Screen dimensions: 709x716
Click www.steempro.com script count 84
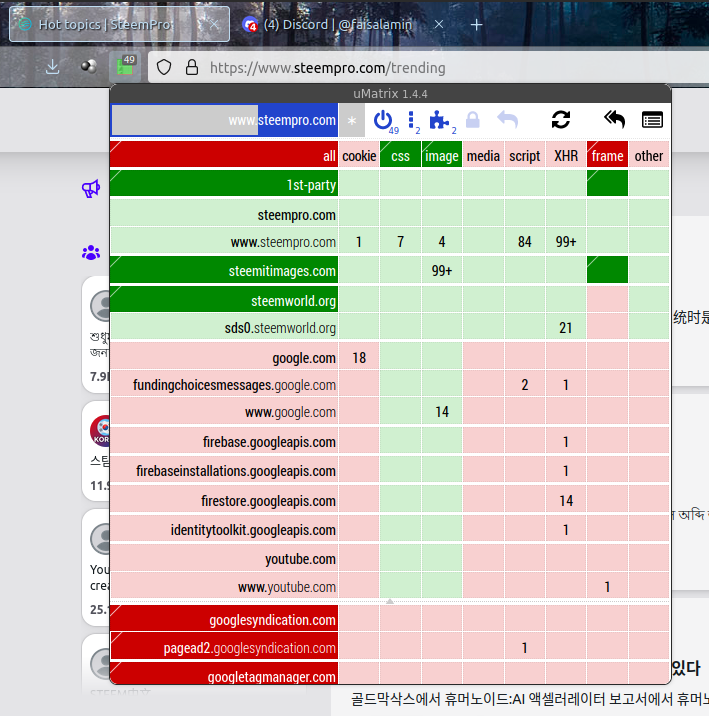pos(525,241)
